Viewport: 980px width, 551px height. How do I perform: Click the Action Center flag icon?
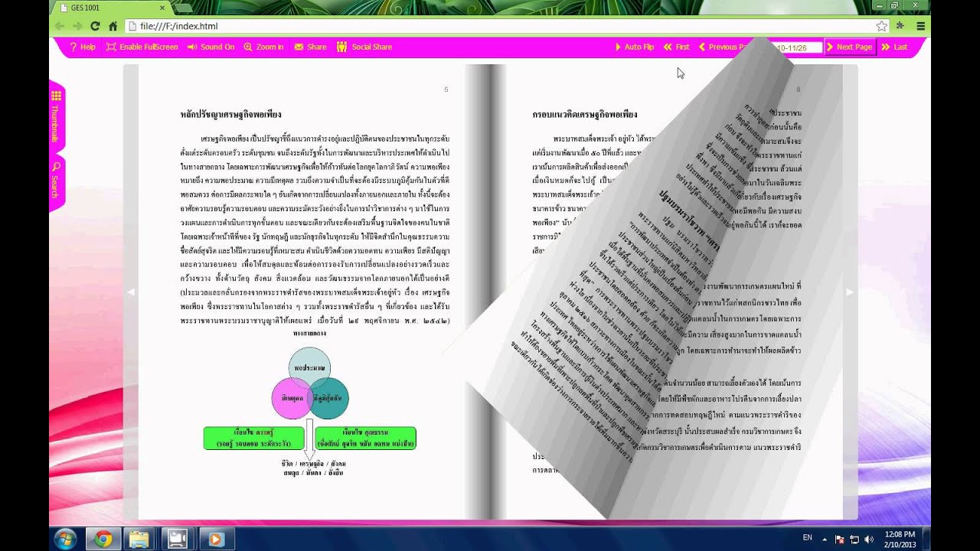click(840, 539)
